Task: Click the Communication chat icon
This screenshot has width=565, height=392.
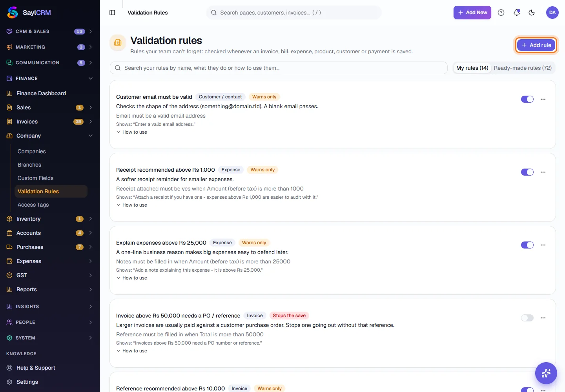Action: (x=9, y=63)
